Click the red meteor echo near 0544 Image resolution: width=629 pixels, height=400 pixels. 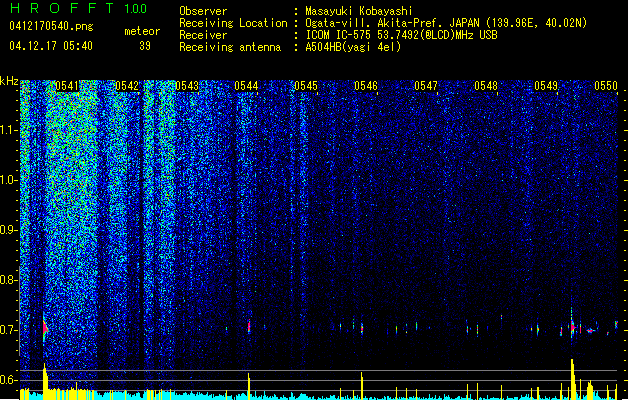coord(249,326)
